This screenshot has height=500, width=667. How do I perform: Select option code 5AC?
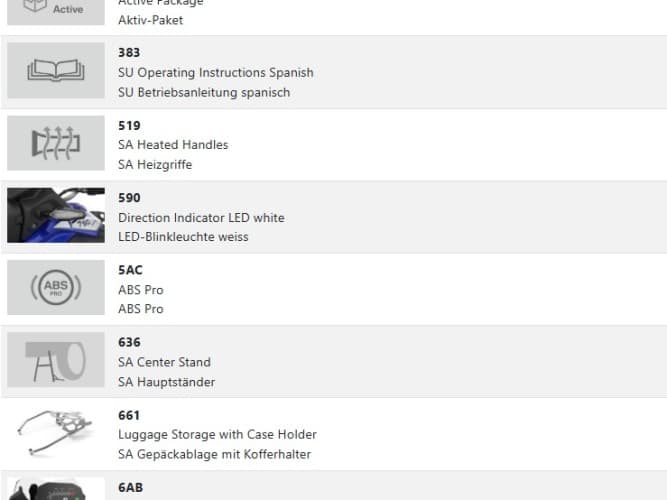coord(129,270)
